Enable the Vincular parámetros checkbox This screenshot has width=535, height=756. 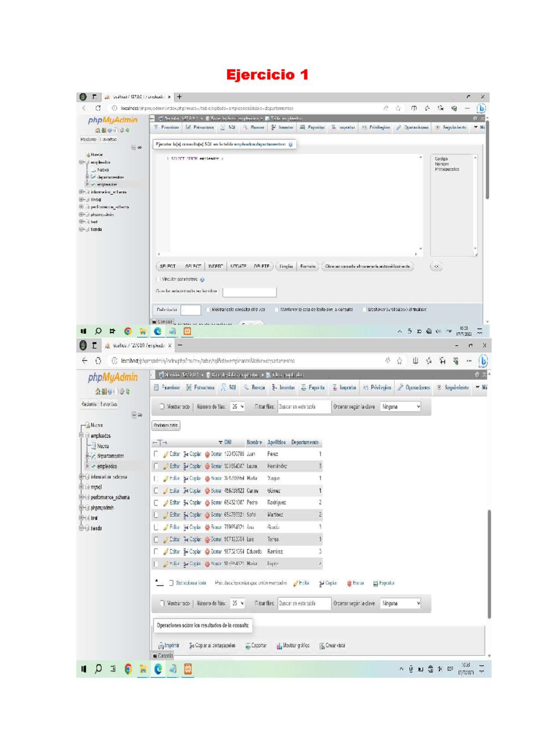158,279
